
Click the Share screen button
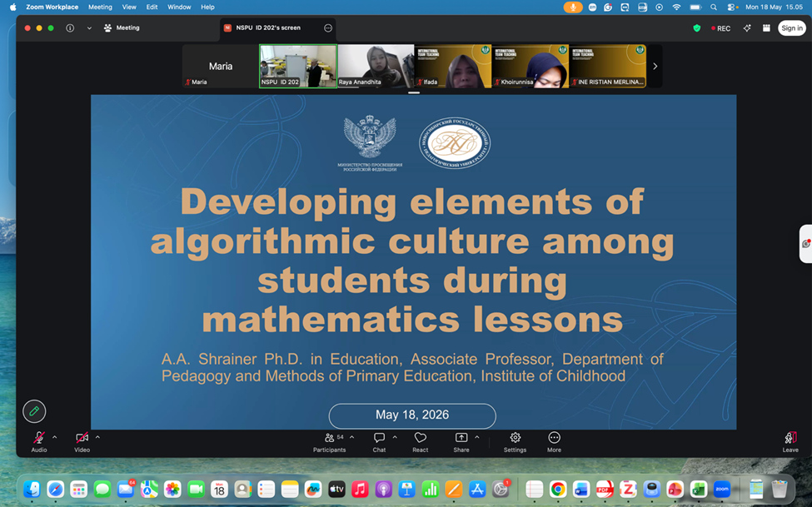pyautogui.click(x=461, y=442)
